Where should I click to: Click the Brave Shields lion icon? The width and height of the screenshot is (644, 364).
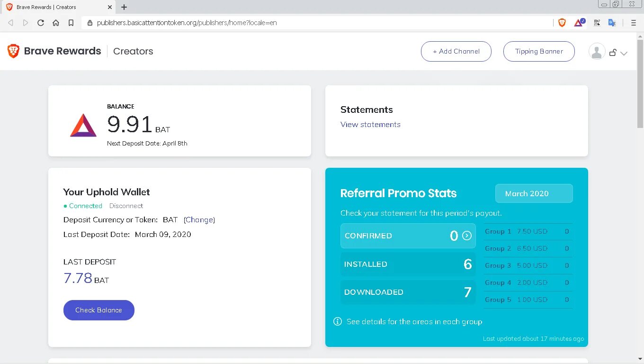tap(562, 23)
